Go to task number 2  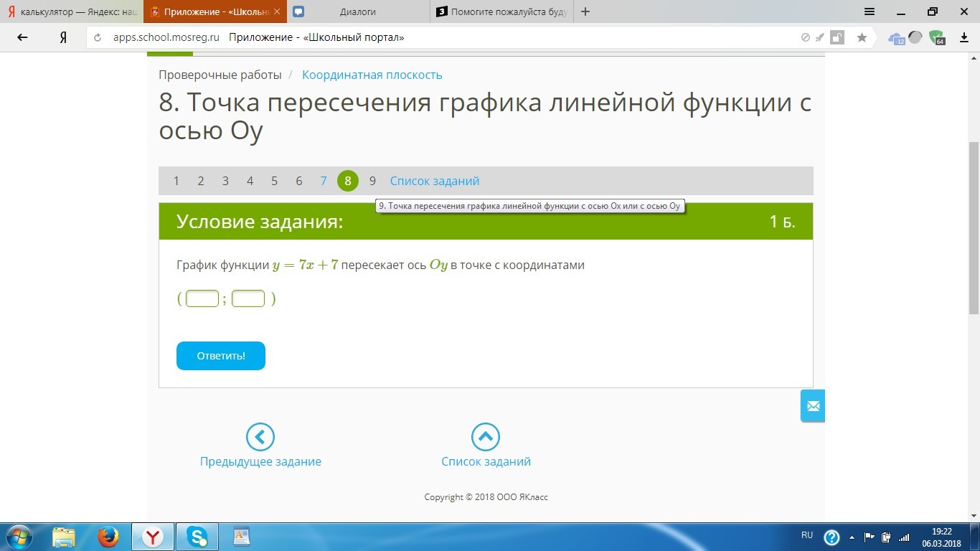point(201,181)
